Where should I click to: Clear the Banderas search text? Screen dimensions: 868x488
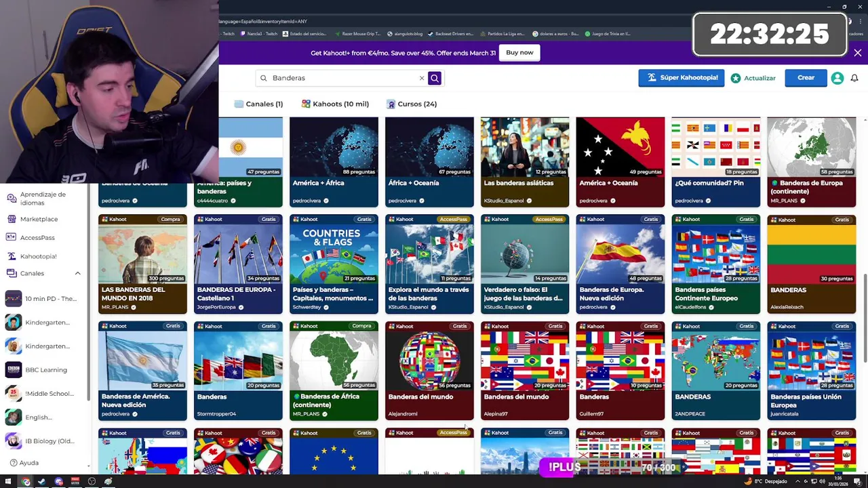coord(421,78)
